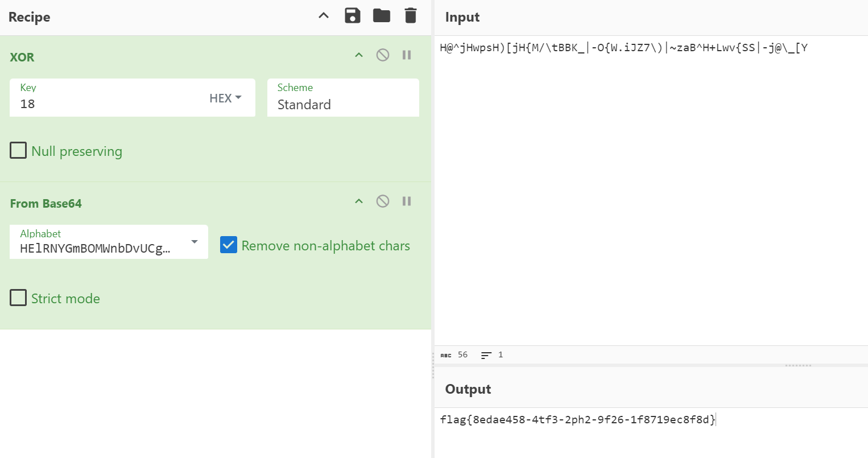This screenshot has width=868, height=458.
Task: Open the Scheme Standard selector
Action: tap(343, 104)
